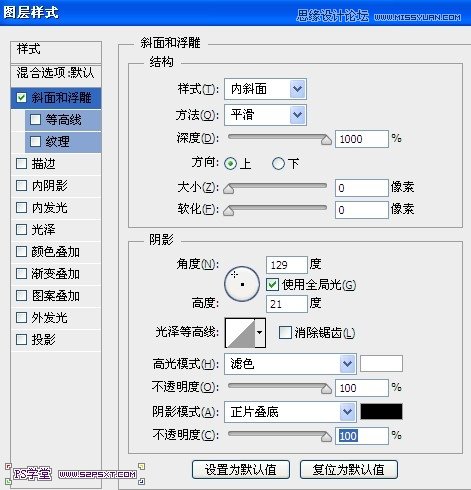The height and width of the screenshot is (490, 471).
Task: Enable the 投影 checkbox
Action: [21, 340]
